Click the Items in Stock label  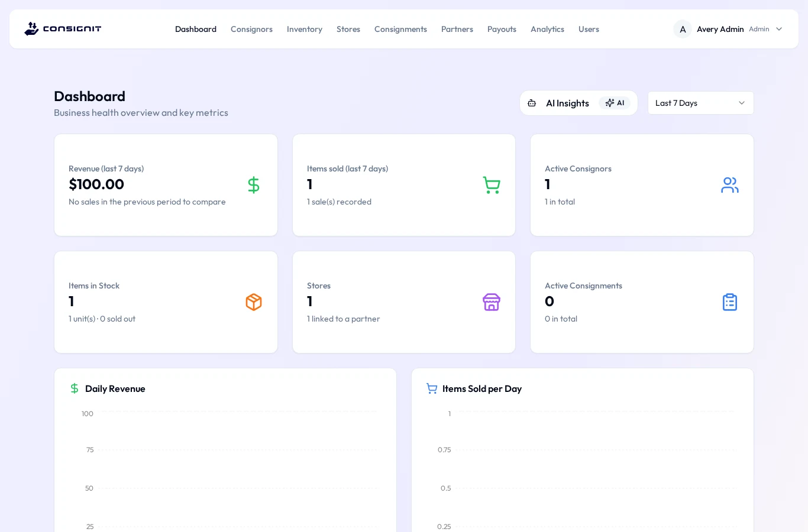coord(94,286)
